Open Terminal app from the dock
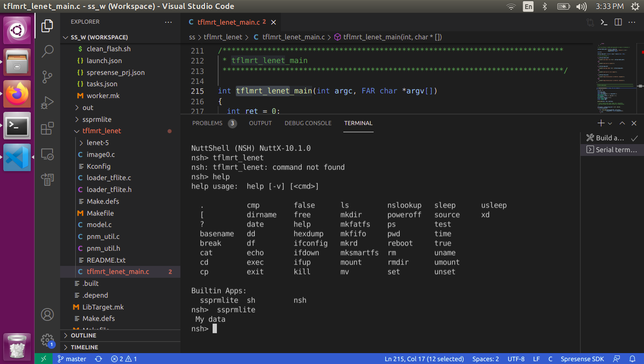This screenshot has width=644, height=364. coord(18,126)
